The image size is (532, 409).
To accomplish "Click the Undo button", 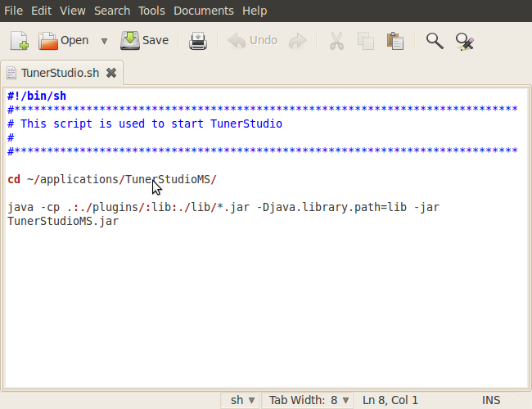I will [252, 40].
